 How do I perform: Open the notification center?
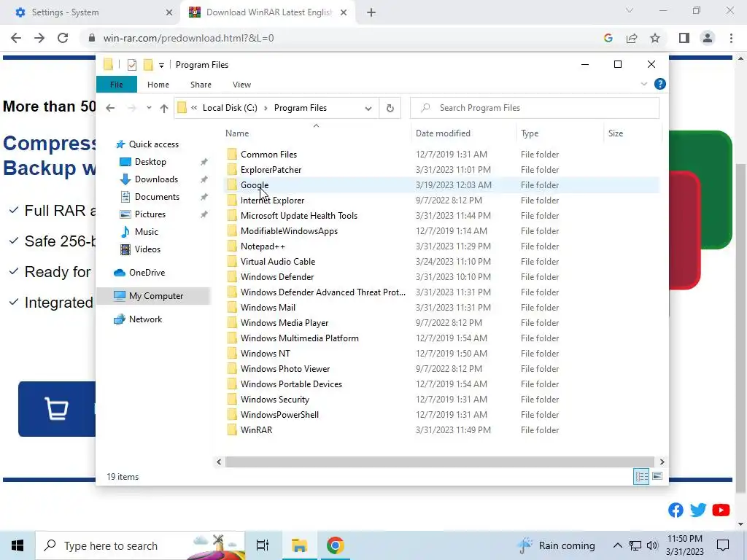pyautogui.click(x=723, y=545)
